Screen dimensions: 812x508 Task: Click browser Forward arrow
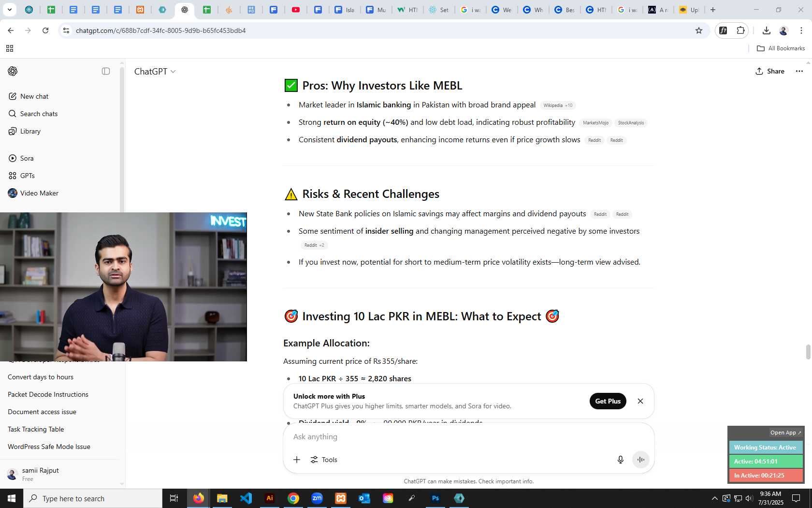28,30
